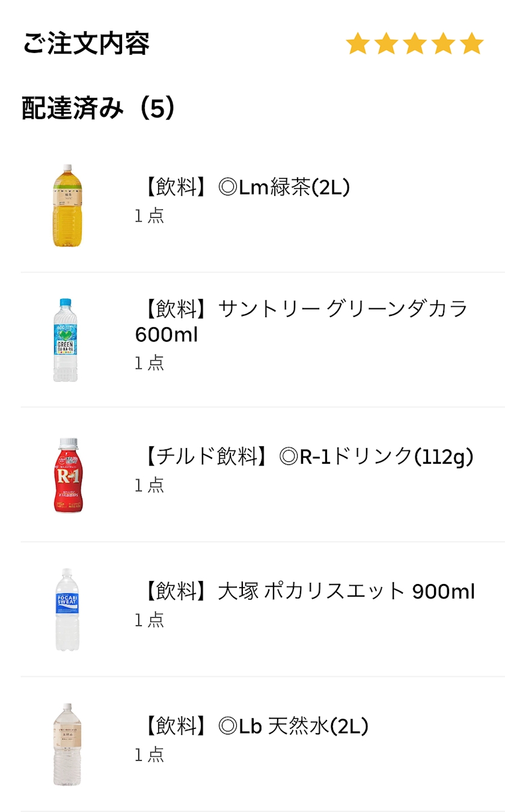Screen dimensions: 505x812
Task: Tap the second rating star
Action: [x=386, y=44]
